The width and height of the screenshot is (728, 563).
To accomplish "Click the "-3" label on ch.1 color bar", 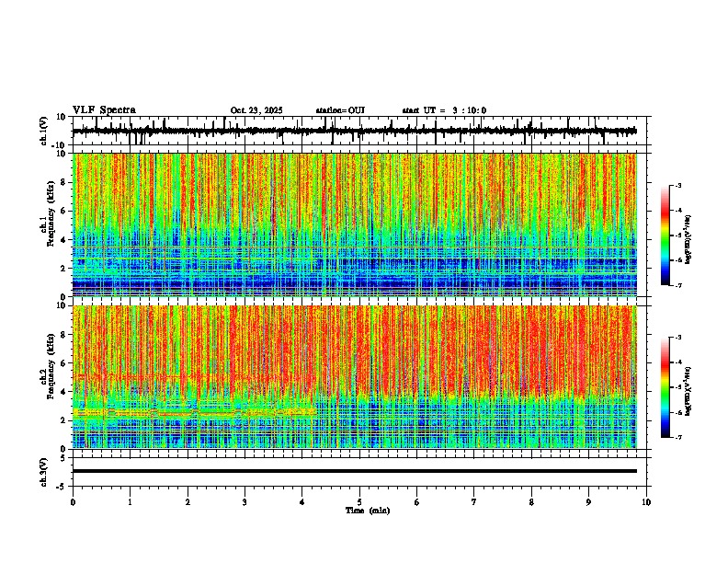I will click(x=677, y=185).
